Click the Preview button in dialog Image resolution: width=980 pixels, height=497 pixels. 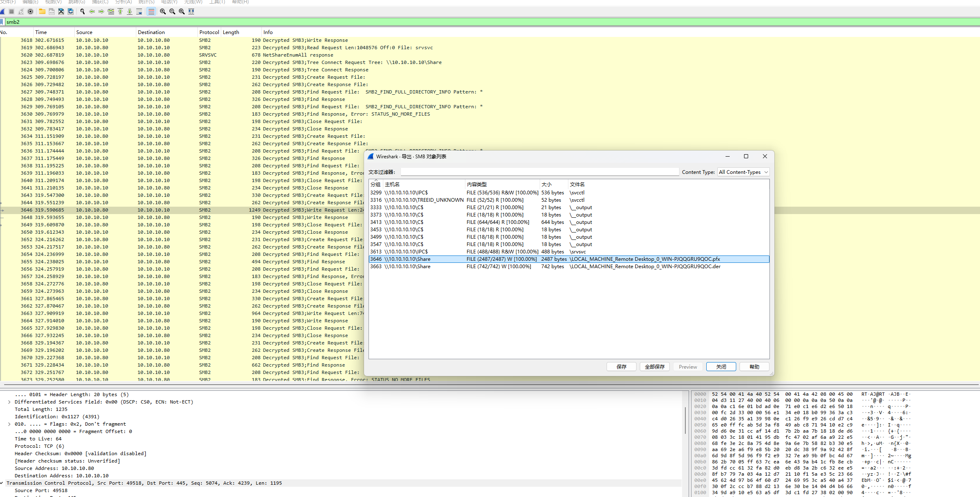click(x=688, y=367)
